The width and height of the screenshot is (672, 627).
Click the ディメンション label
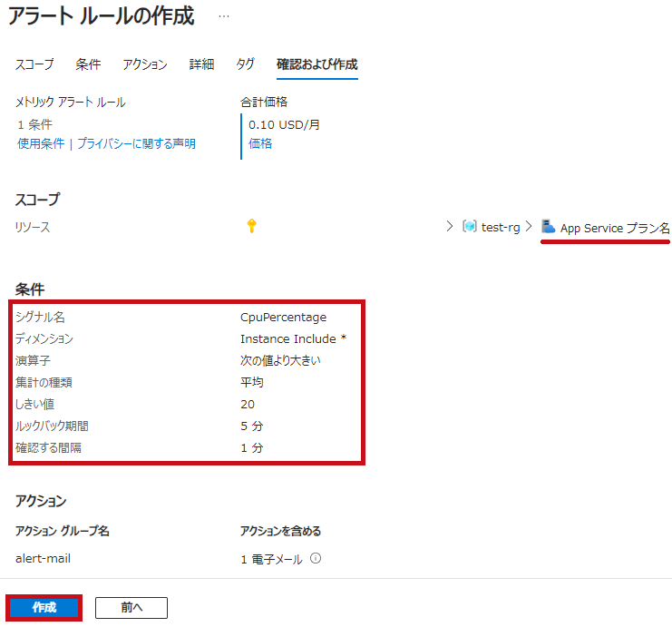point(44,338)
